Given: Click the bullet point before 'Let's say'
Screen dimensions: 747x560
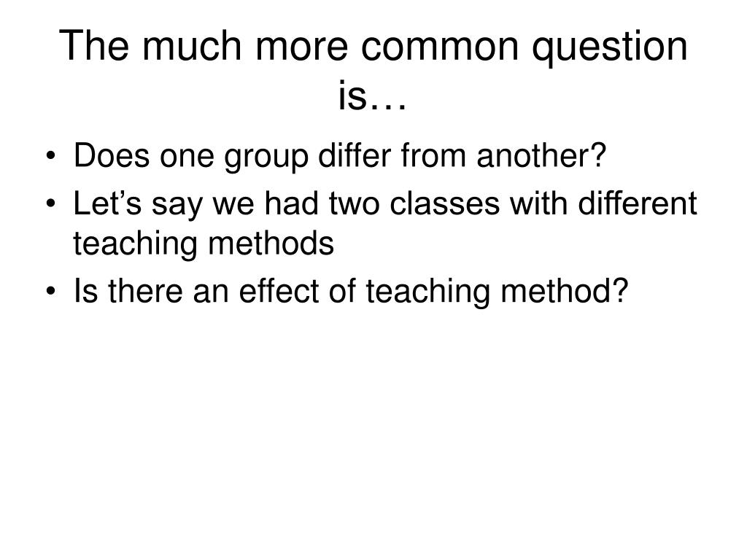Looking at the screenshot, I should [51, 204].
